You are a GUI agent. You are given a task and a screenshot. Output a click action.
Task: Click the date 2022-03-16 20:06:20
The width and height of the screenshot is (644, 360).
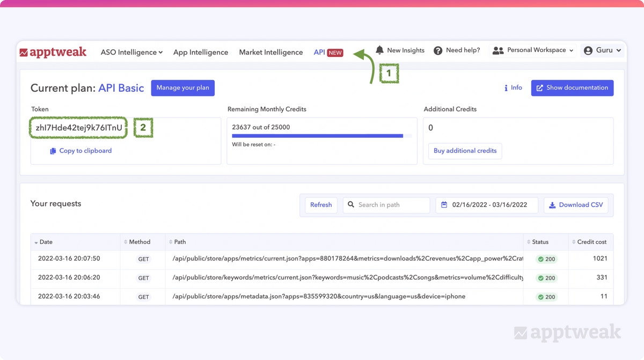(69, 277)
